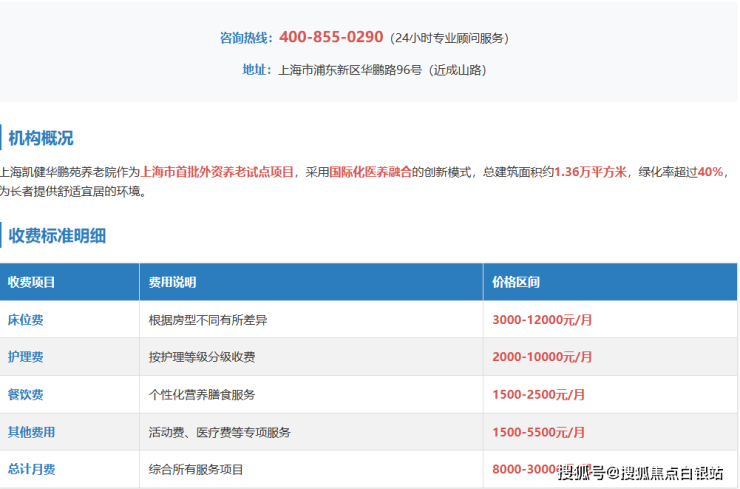Select the 餐饮费 row label
740x489 pixels.
tap(26, 394)
